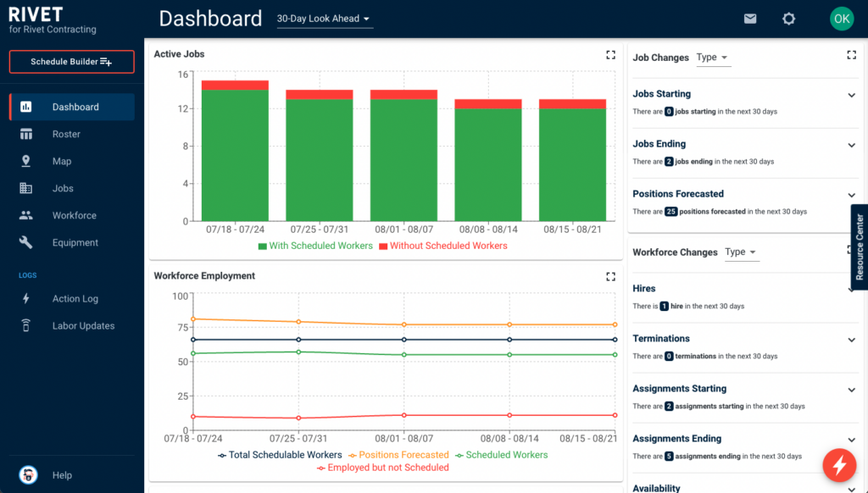
Task: Click the Jobs building icon in sidebar
Action: (26, 188)
